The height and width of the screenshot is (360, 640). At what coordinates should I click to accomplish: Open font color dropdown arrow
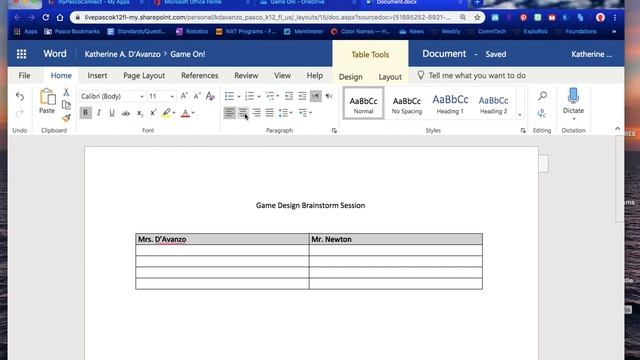point(193,113)
